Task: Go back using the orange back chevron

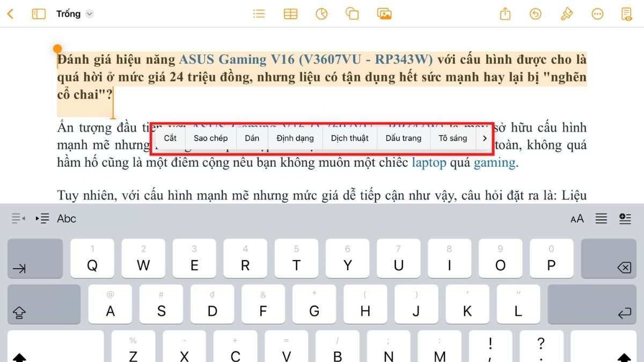Action: tap(11, 14)
